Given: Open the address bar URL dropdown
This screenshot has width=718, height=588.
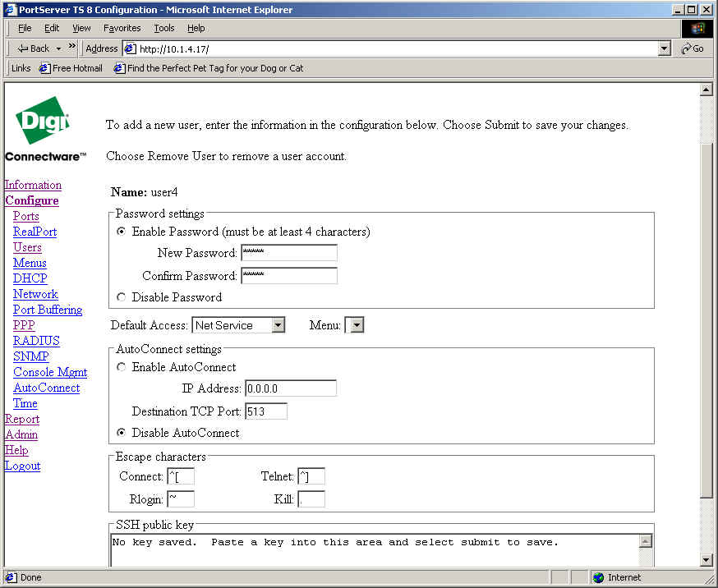Looking at the screenshot, I should pos(665,48).
